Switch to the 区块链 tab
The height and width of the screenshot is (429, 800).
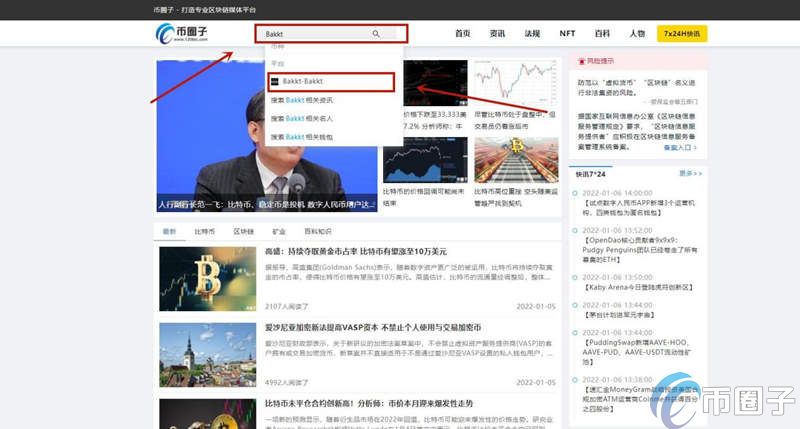[244, 232]
